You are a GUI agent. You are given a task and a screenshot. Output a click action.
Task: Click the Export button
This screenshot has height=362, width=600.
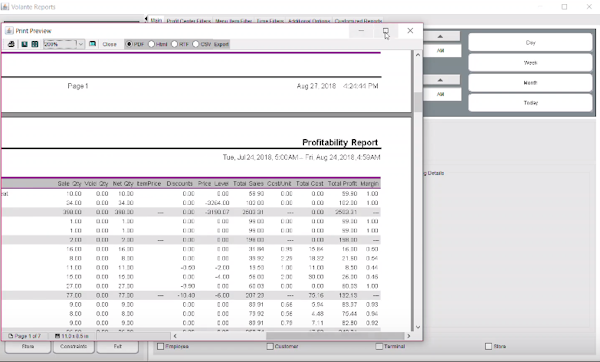221,44
